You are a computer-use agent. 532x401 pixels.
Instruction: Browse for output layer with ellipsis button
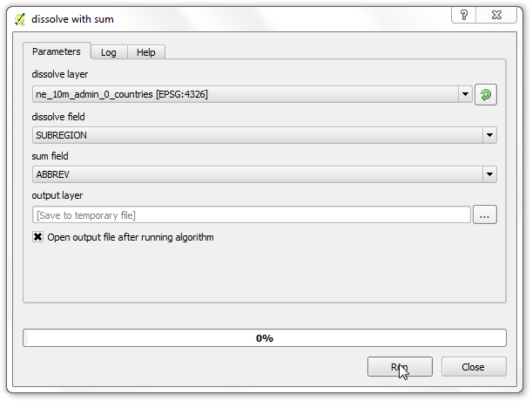point(484,214)
